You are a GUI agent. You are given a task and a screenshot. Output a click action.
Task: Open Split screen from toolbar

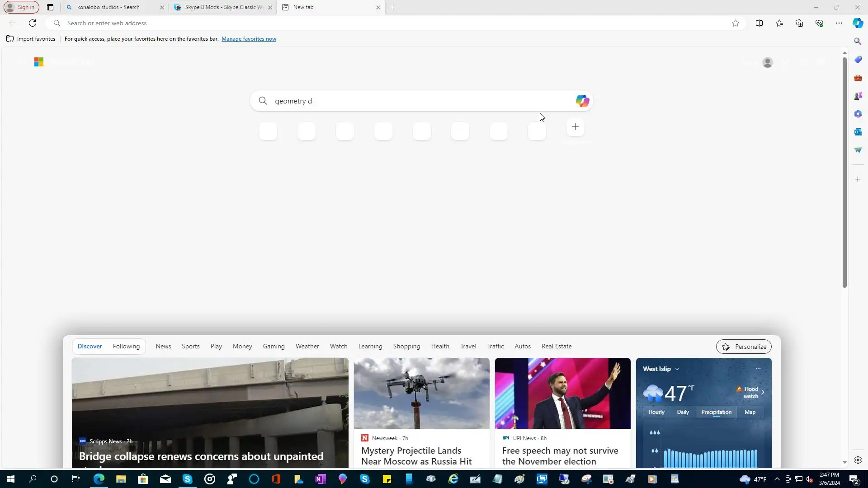759,23
